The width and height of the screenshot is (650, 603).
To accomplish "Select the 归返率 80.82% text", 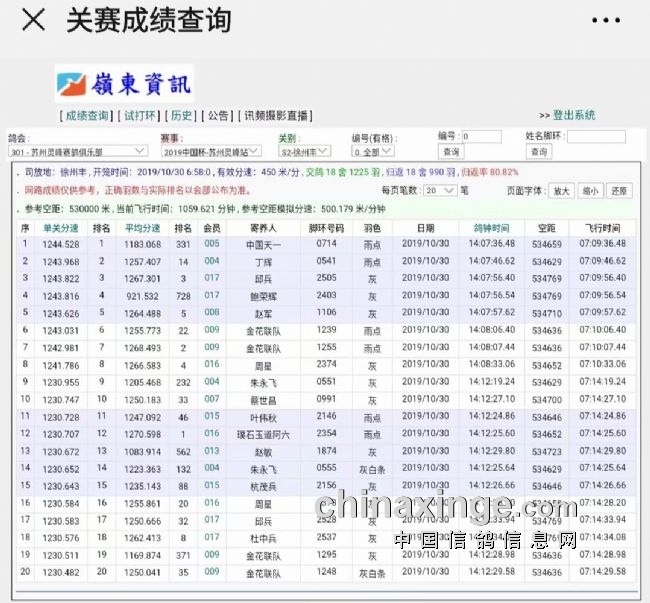I will [490, 172].
